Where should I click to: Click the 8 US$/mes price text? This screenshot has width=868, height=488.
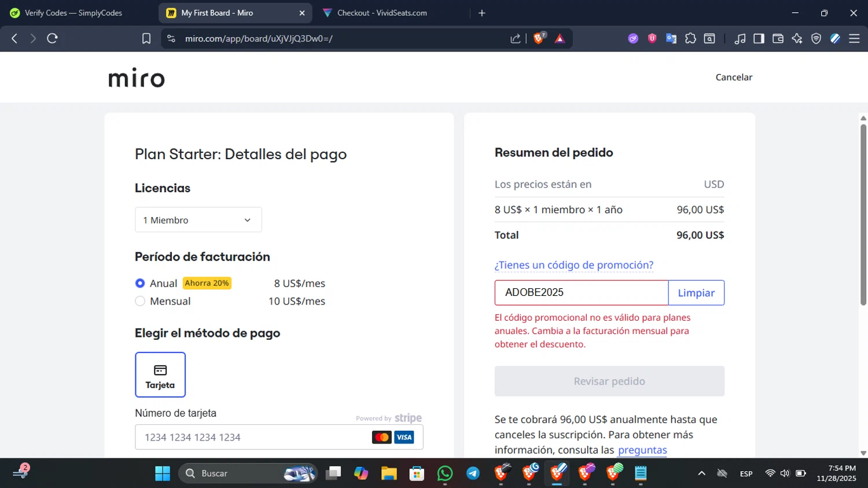pos(300,283)
